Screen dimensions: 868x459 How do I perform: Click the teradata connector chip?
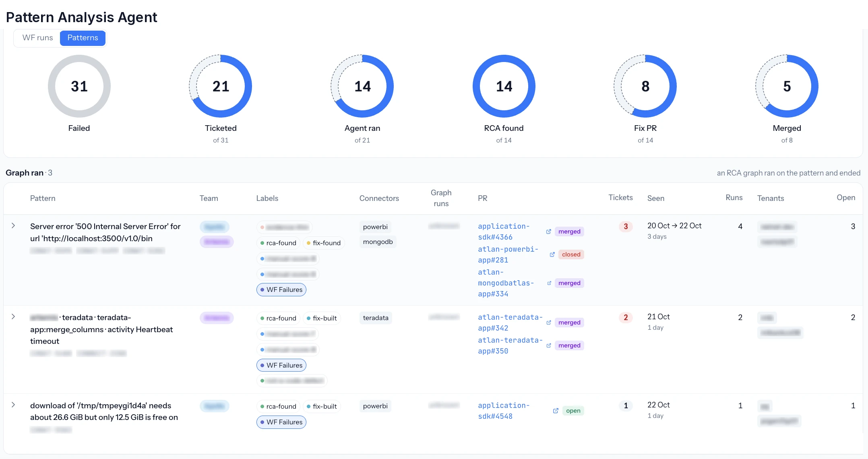click(x=376, y=318)
